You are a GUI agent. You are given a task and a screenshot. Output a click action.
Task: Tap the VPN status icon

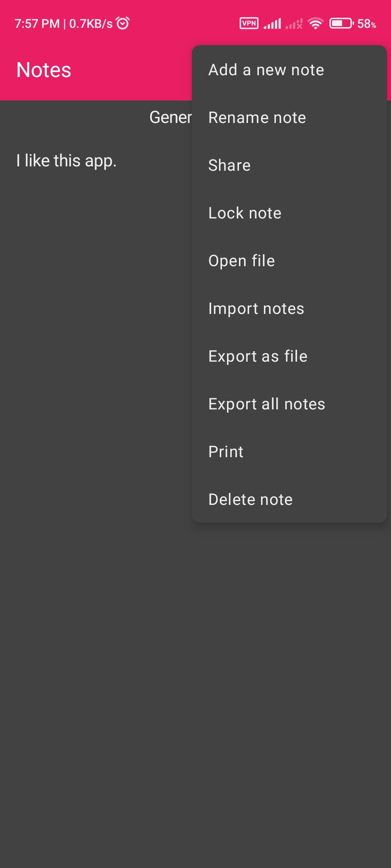(249, 24)
